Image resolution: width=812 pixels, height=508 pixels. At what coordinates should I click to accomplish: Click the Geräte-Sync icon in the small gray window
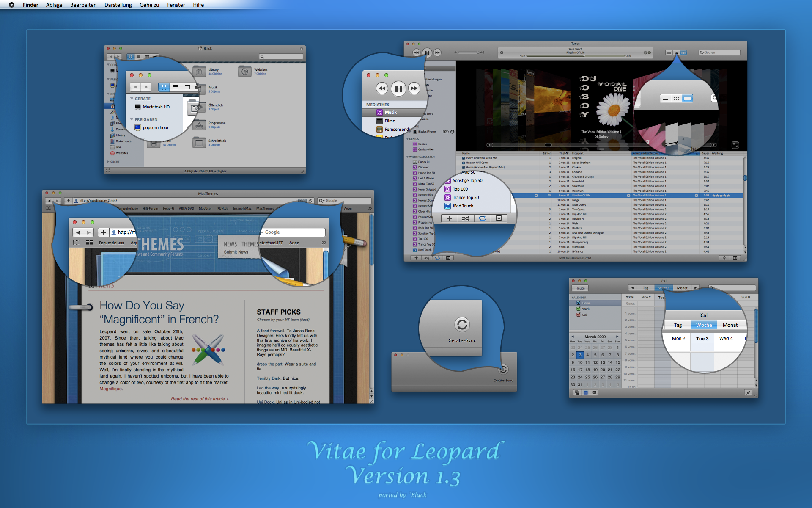pos(503,370)
